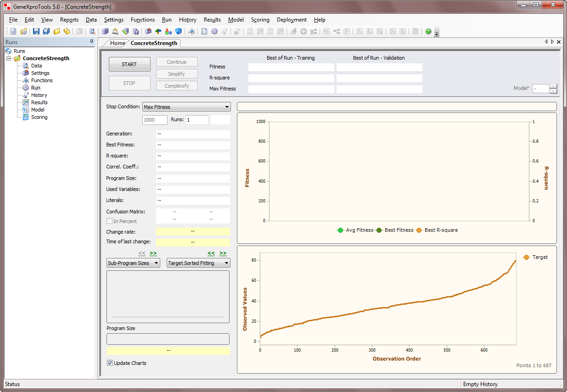This screenshot has width=567, height=392.
Task: Uncheck the Update Charts checkbox
Action: tap(110, 363)
